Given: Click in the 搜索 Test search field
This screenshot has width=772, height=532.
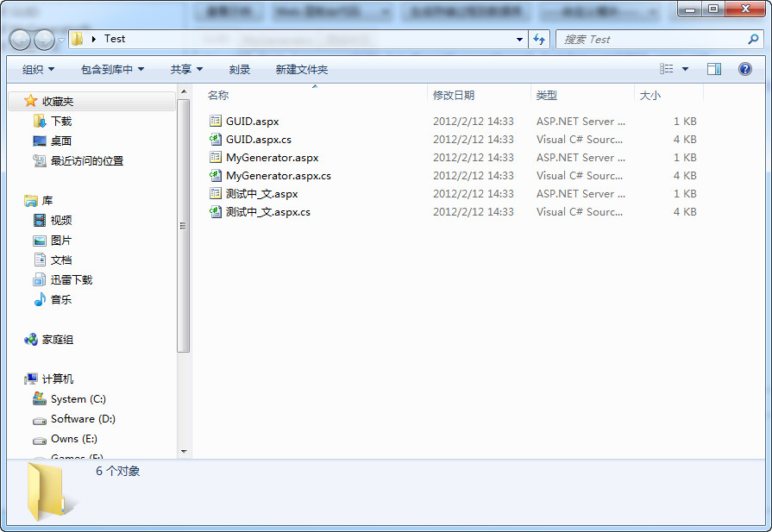Looking at the screenshot, I should point(653,40).
